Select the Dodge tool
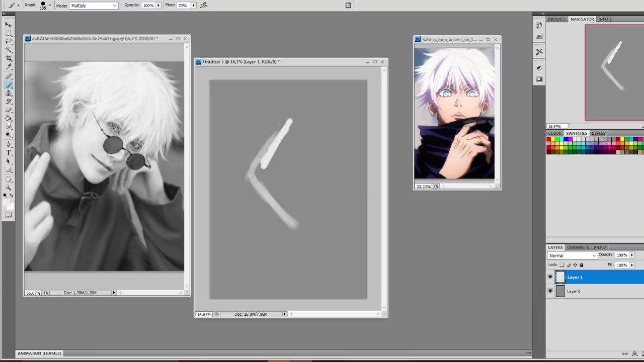Screen dimensions: 644x362 (9, 136)
